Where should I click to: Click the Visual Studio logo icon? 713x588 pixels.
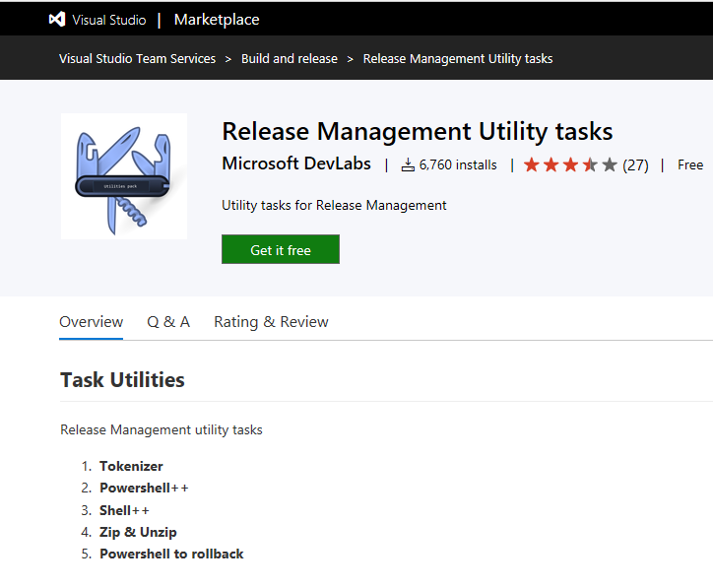click(x=57, y=20)
